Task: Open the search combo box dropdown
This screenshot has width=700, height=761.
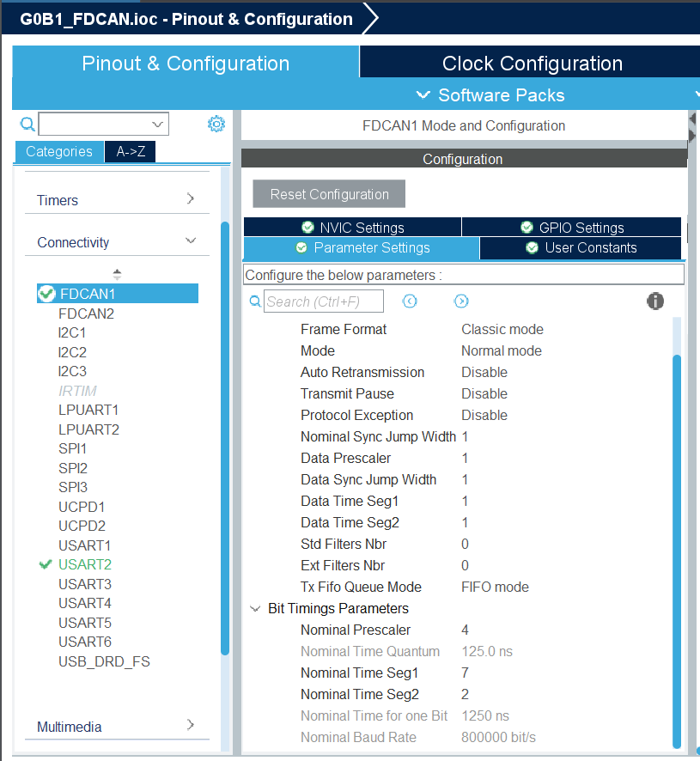Action: tap(157, 124)
